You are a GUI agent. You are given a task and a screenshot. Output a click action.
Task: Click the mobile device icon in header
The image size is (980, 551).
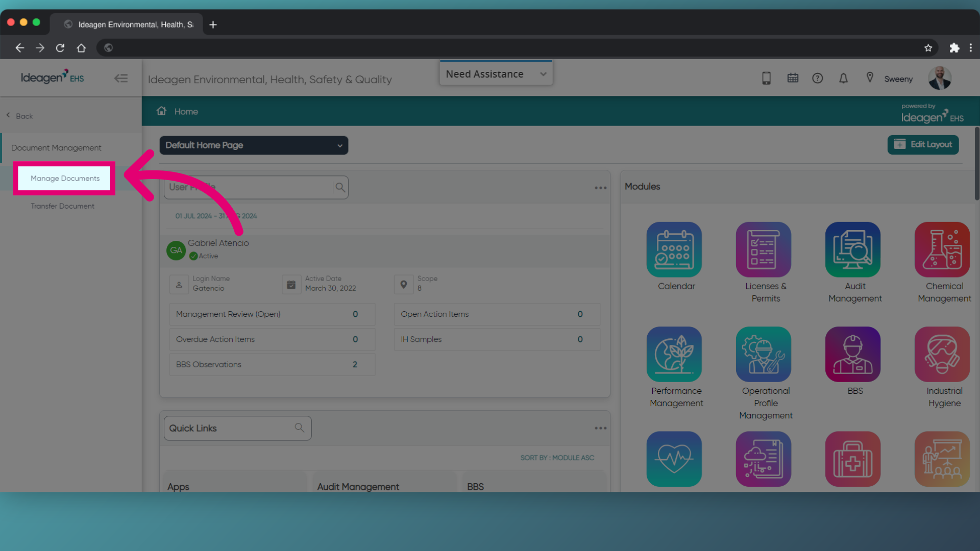[x=766, y=78]
